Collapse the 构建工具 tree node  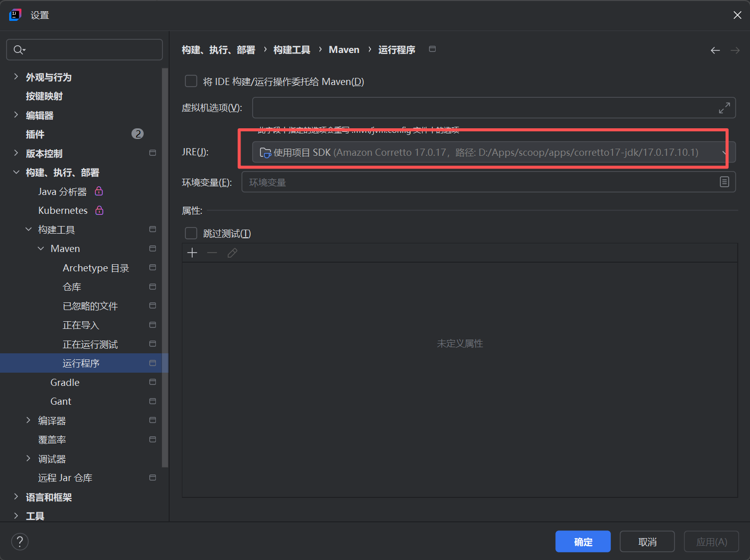coord(29,230)
